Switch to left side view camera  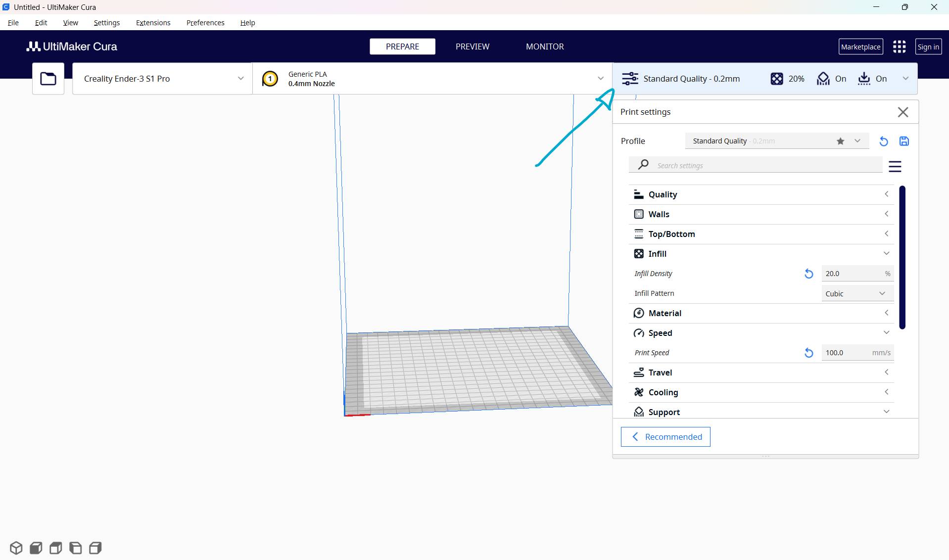coord(76,548)
